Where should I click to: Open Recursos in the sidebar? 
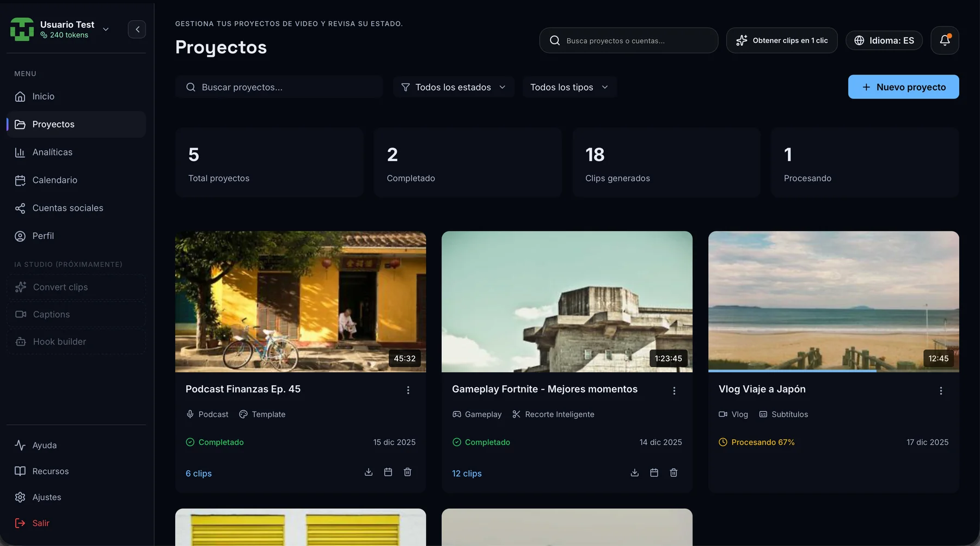click(76, 471)
